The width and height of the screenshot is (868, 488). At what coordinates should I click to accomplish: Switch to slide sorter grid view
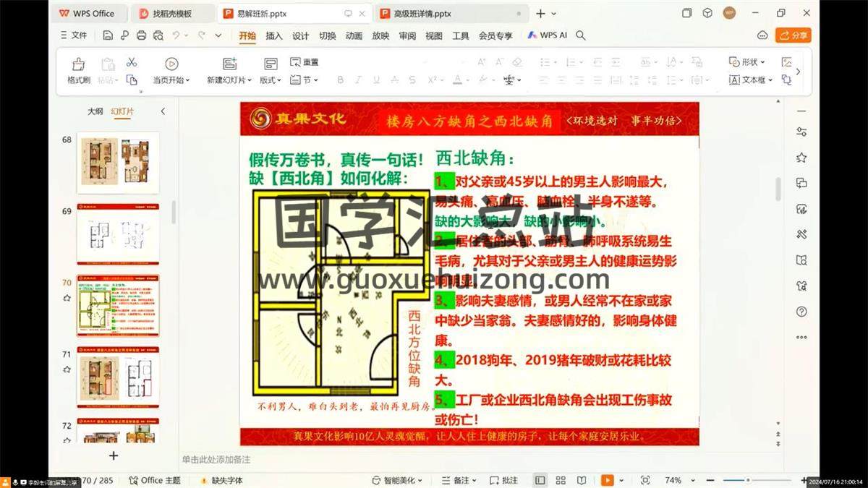[561, 480]
